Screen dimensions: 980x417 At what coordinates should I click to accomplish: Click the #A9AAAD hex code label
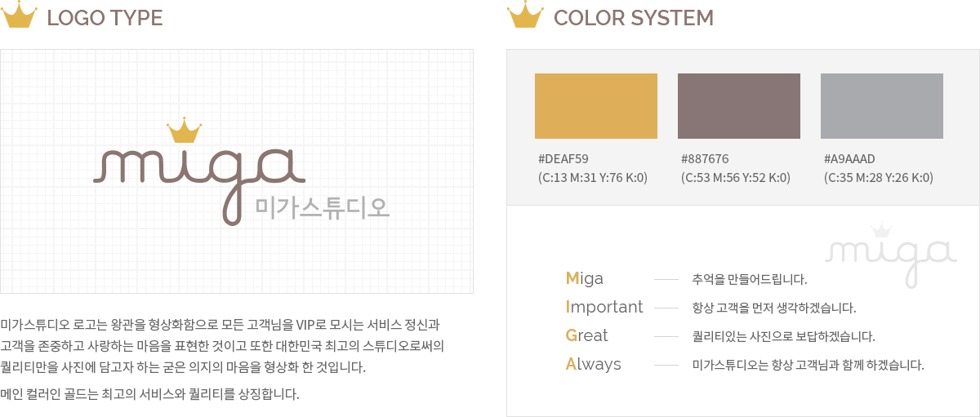click(x=849, y=159)
